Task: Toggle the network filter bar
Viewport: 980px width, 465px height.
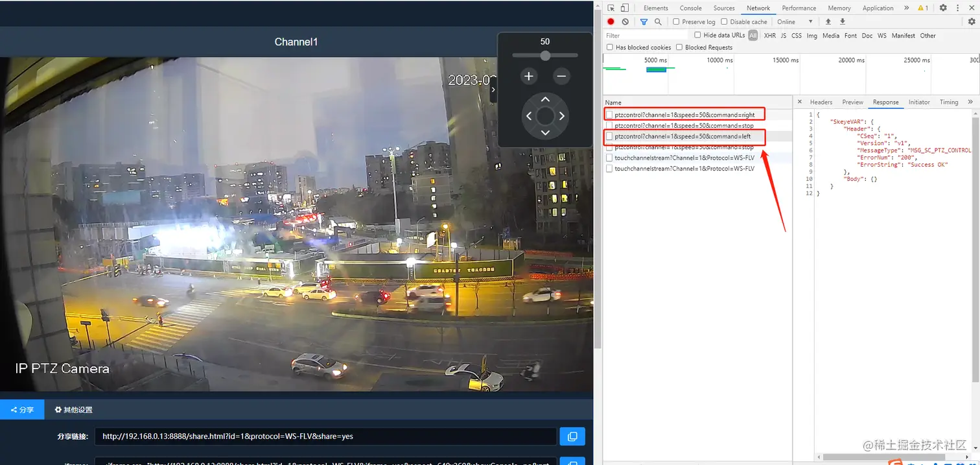Action: 644,21
